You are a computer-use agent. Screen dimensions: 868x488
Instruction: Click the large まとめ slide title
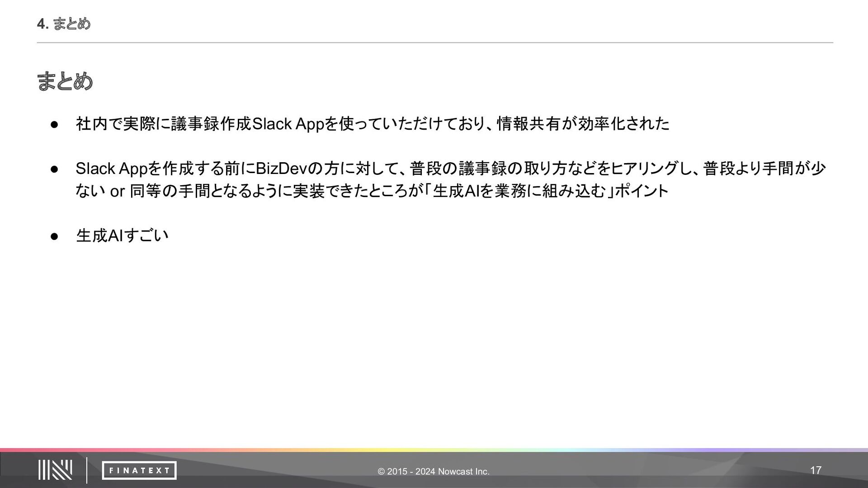click(x=65, y=81)
